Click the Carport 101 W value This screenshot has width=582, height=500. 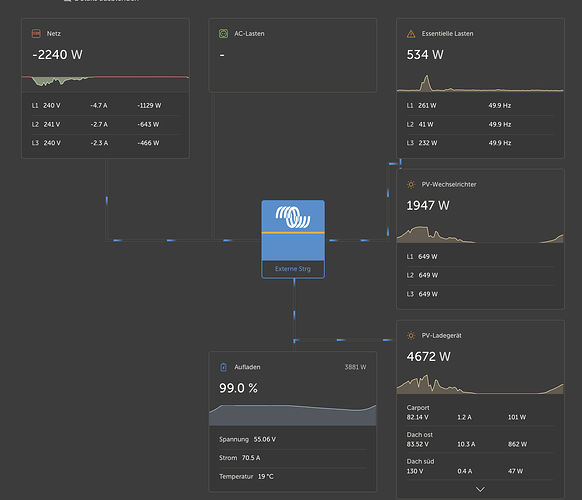tap(517, 417)
